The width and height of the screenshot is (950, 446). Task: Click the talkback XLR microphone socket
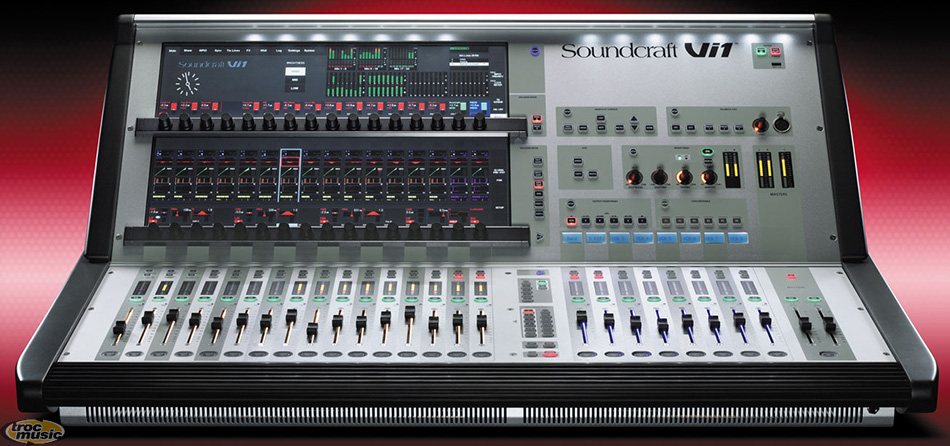tap(781, 124)
